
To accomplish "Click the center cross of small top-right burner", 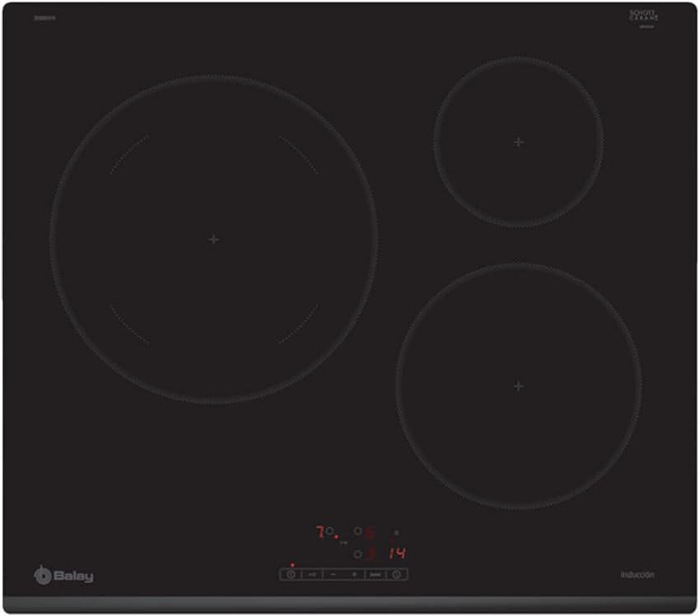I will point(518,142).
